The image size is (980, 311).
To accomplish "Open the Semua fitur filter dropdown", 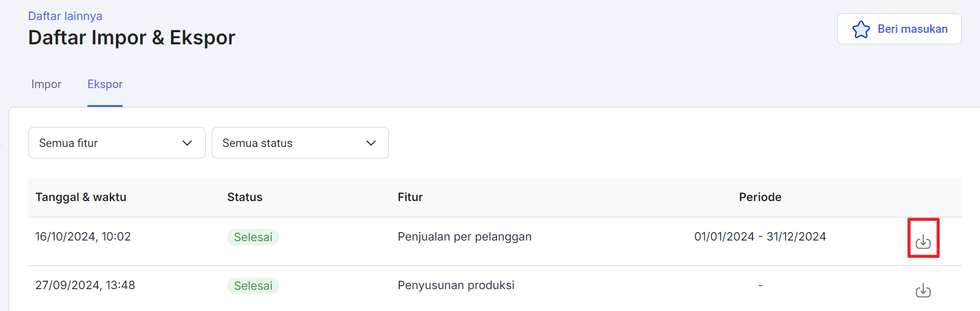I will click(x=117, y=143).
